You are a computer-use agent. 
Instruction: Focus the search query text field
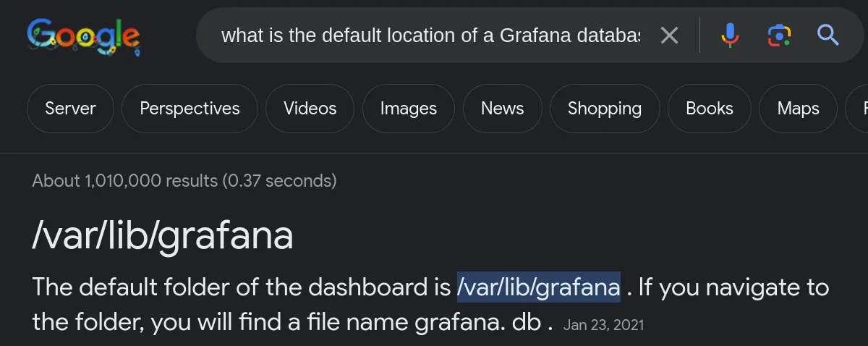coord(430,35)
